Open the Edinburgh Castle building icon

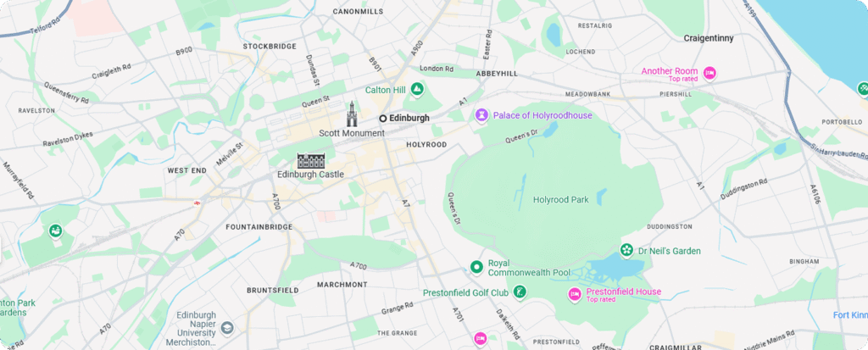tap(310, 161)
